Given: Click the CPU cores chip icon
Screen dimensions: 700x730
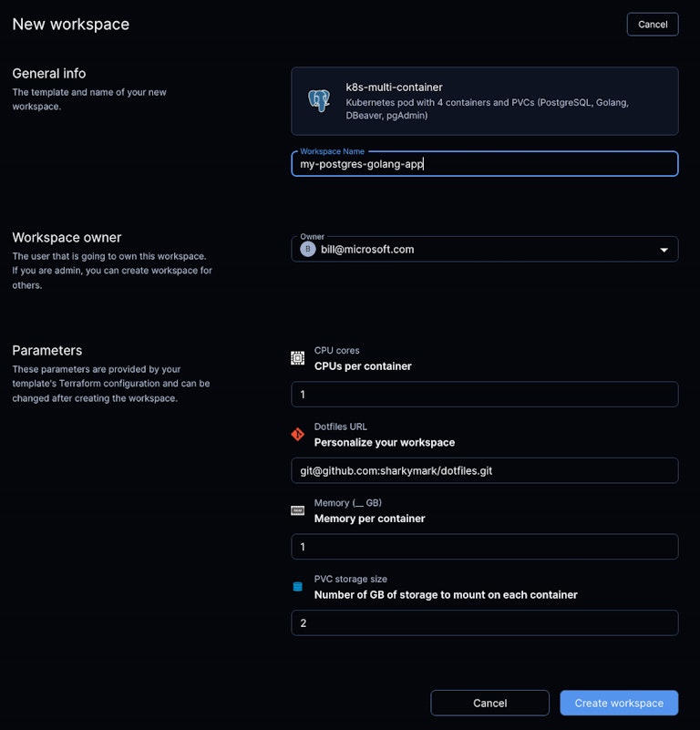Looking at the screenshot, I should tap(297, 358).
